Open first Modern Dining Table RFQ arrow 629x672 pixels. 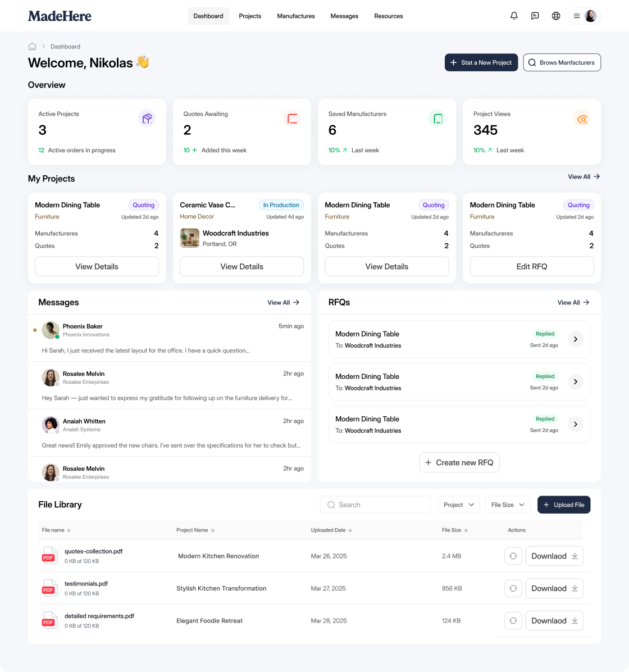tap(576, 339)
